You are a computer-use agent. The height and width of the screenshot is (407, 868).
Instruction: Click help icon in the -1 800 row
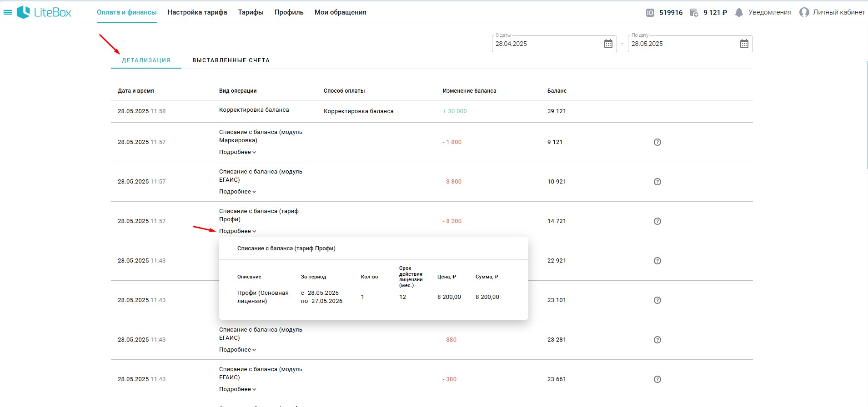click(x=657, y=142)
